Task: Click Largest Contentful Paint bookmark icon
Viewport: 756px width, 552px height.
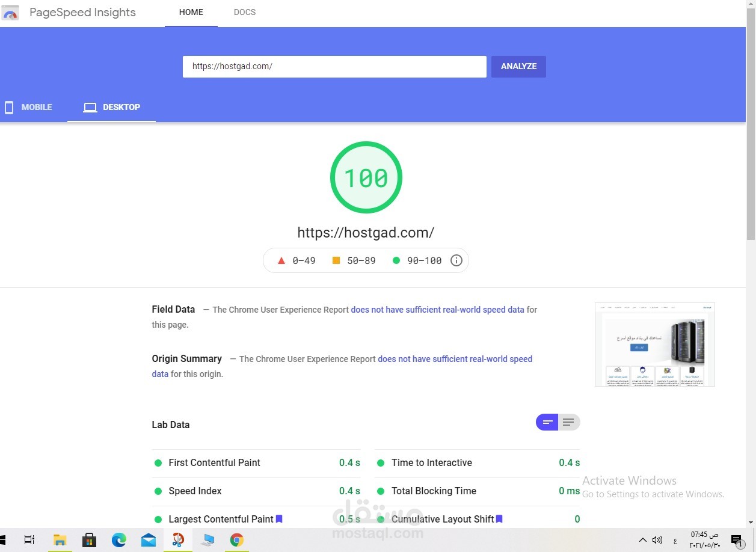Action: click(279, 519)
